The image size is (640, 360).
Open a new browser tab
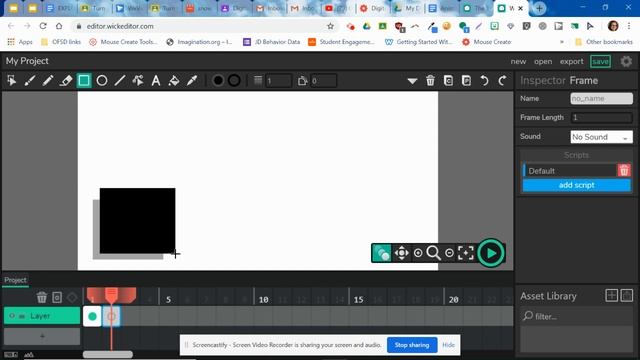[x=539, y=8]
